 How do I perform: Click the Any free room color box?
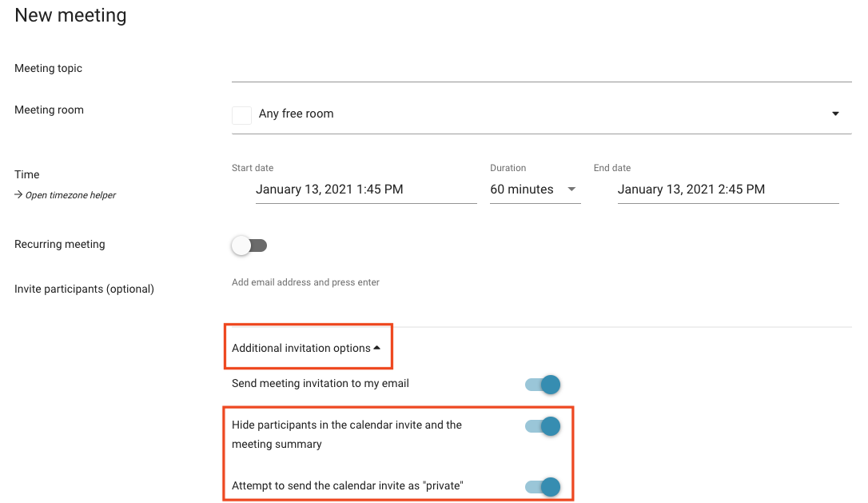(241, 115)
